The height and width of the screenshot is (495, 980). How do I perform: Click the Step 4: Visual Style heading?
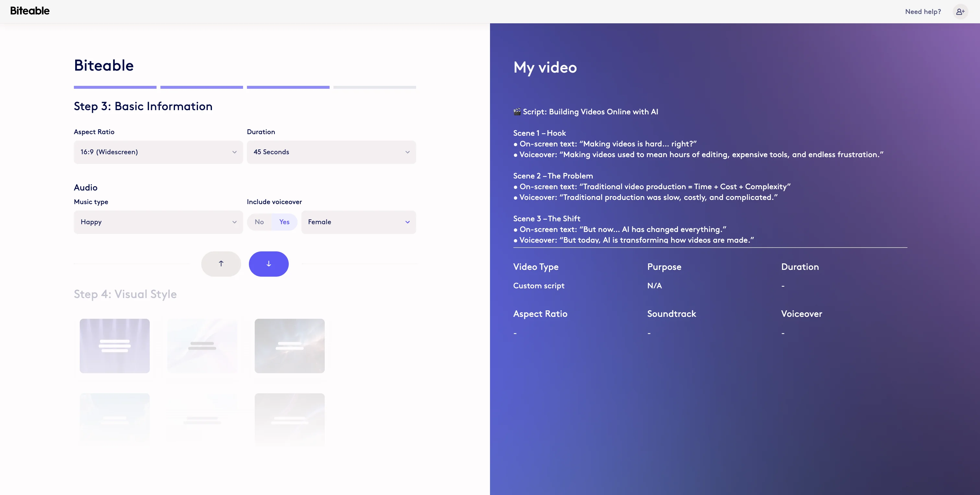pyautogui.click(x=125, y=294)
